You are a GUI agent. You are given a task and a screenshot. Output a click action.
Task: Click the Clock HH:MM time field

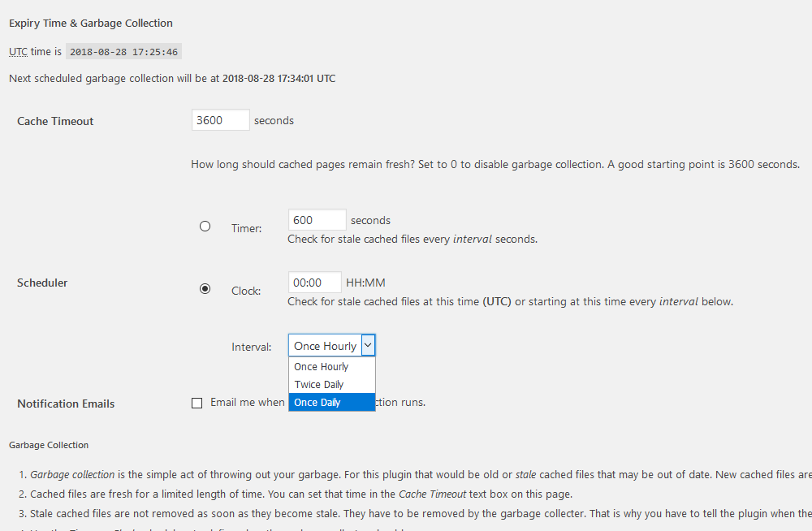314,283
